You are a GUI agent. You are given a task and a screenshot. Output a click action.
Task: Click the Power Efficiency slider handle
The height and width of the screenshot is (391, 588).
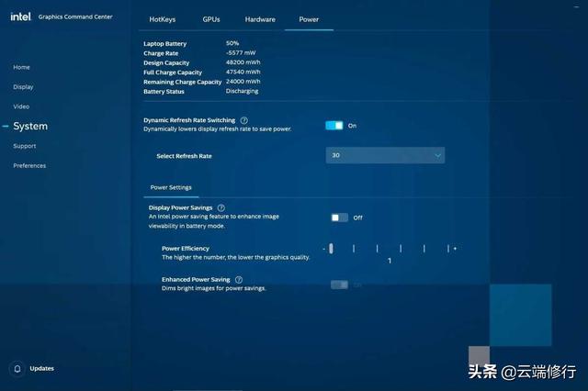tap(331, 249)
